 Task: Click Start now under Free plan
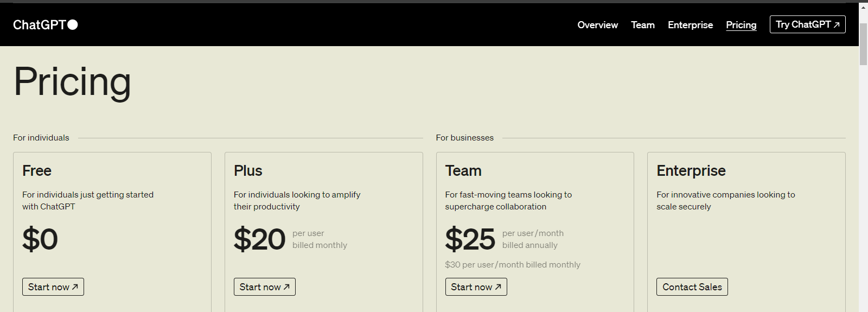pyautogui.click(x=53, y=286)
